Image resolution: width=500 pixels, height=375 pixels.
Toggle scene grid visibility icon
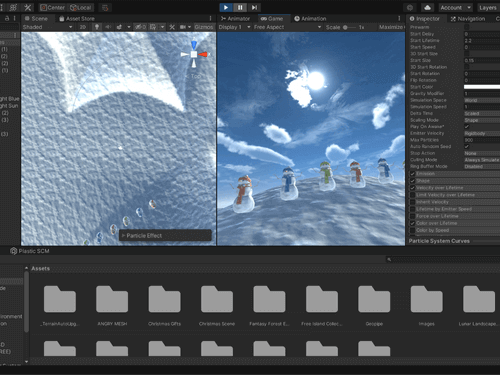tap(153, 27)
